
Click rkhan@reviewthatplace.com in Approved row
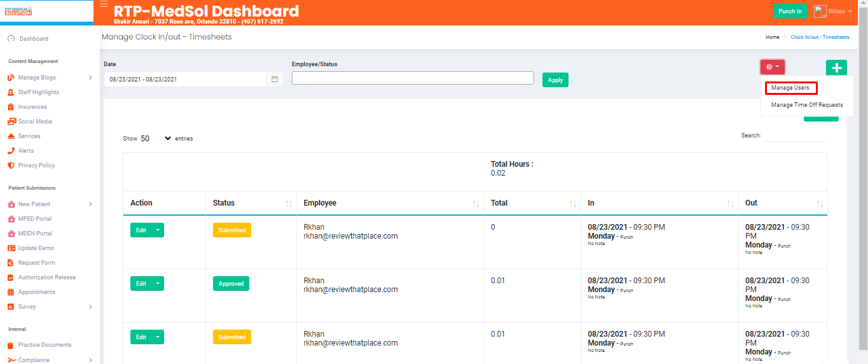coord(350,290)
